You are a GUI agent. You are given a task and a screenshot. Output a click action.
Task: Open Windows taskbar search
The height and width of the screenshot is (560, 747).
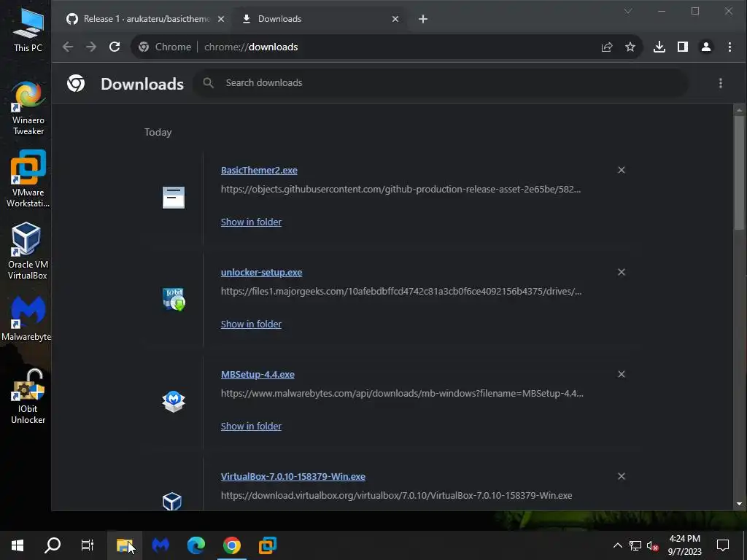(x=53, y=545)
